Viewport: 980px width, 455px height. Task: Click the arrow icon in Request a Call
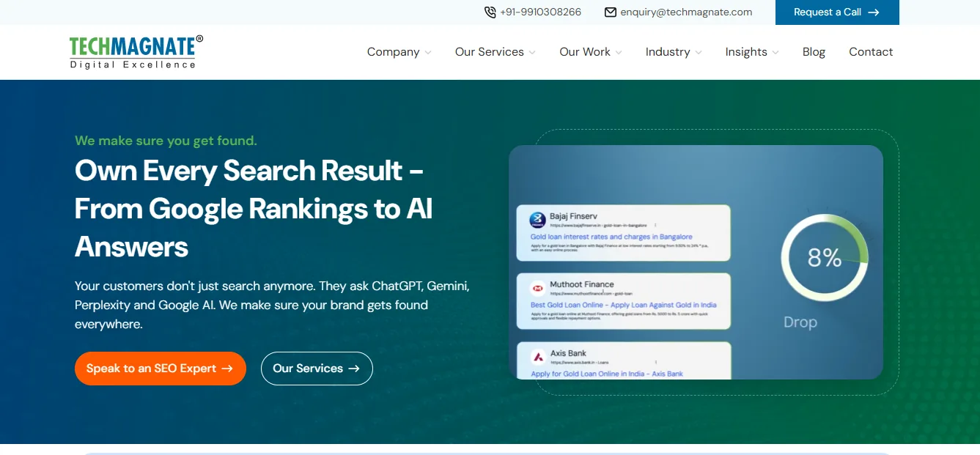click(x=874, y=12)
